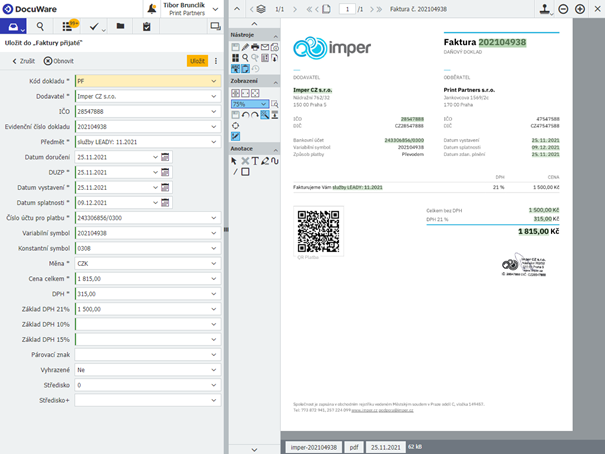This screenshot has height=454, width=605.
Task: Click the pencil edit tool icon
Action: (245, 47)
